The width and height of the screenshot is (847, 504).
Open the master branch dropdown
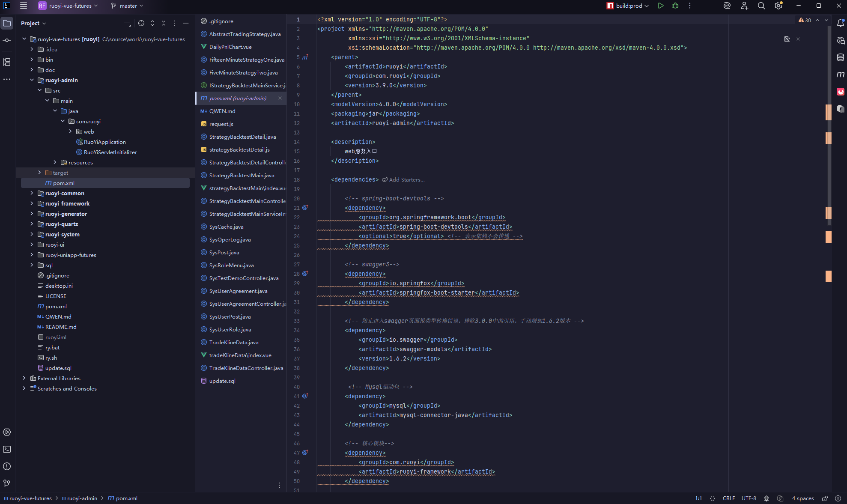127,6
